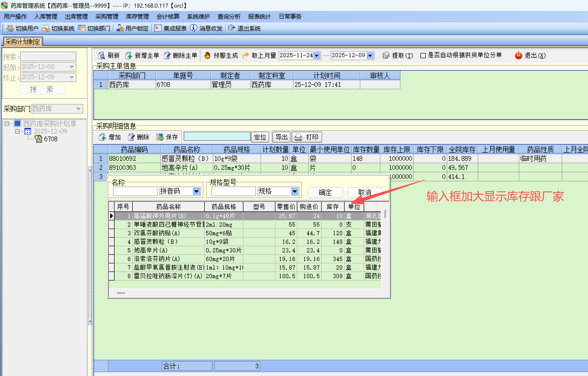588x376 pixels.
Task: Click 新增主单 add order icon
Action: (128, 55)
